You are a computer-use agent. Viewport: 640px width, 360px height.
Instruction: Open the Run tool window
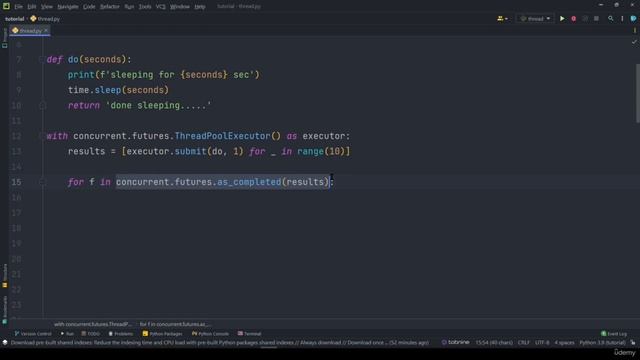click(x=67, y=334)
